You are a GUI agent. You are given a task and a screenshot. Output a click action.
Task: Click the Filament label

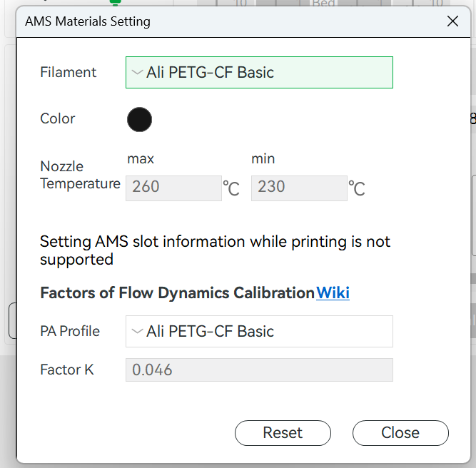(69, 73)
